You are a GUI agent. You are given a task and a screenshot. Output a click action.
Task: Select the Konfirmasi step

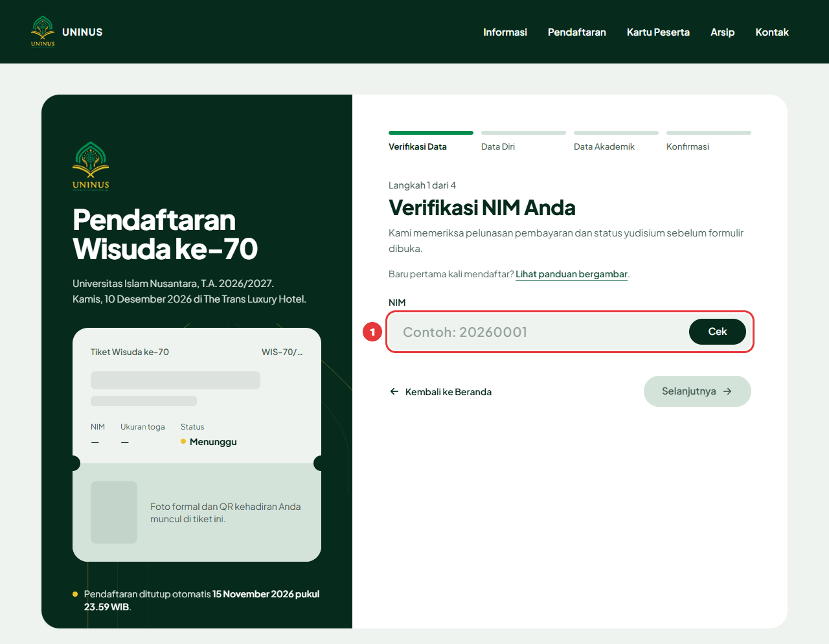(709, 142)
